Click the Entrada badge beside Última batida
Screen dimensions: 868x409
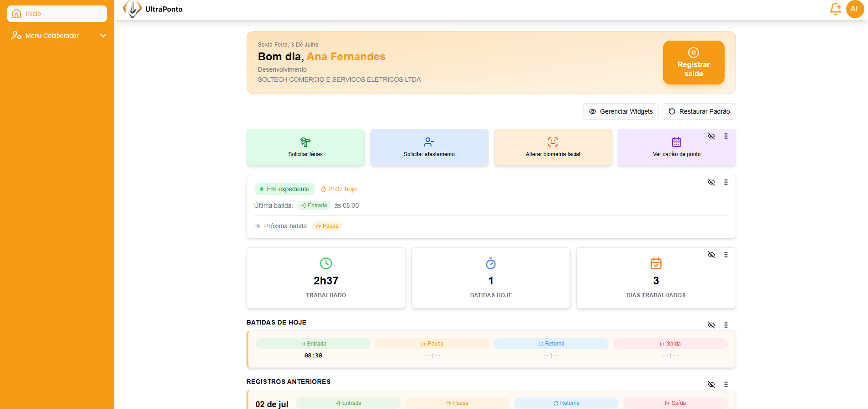point(314,205)
